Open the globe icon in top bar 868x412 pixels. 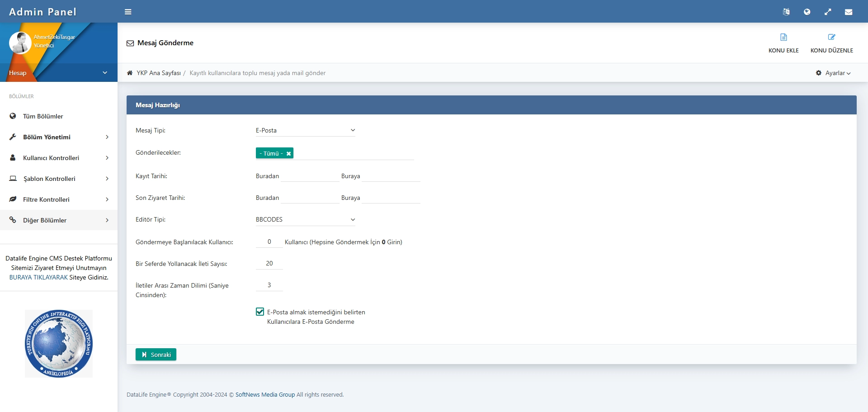(807, 12)
